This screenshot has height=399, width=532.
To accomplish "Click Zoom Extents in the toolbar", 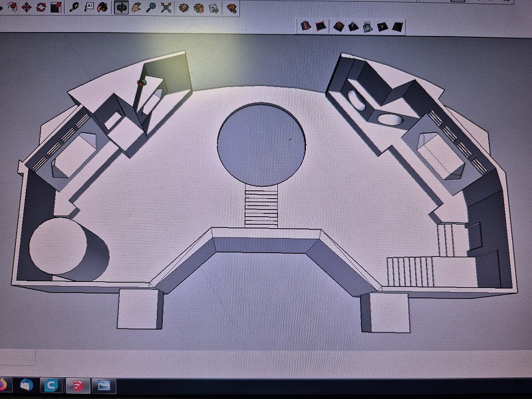I will tap(166, 7).
